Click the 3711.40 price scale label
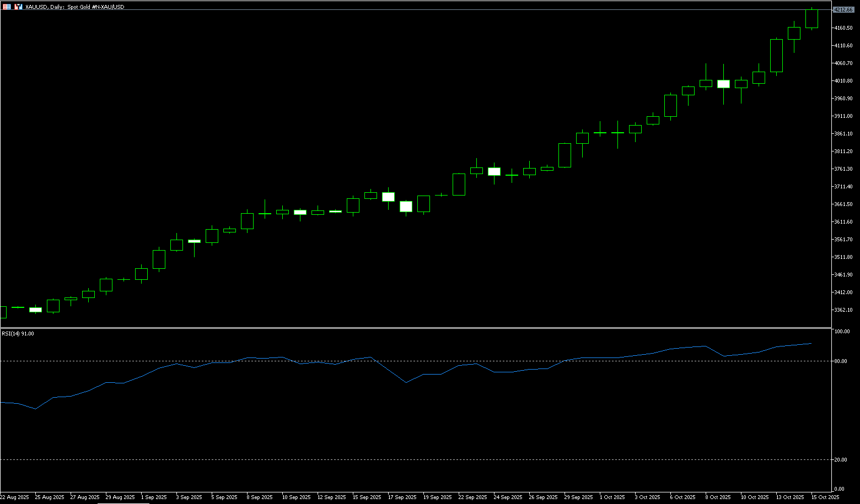This screenshot has width=860, height=504. [843, 187]
